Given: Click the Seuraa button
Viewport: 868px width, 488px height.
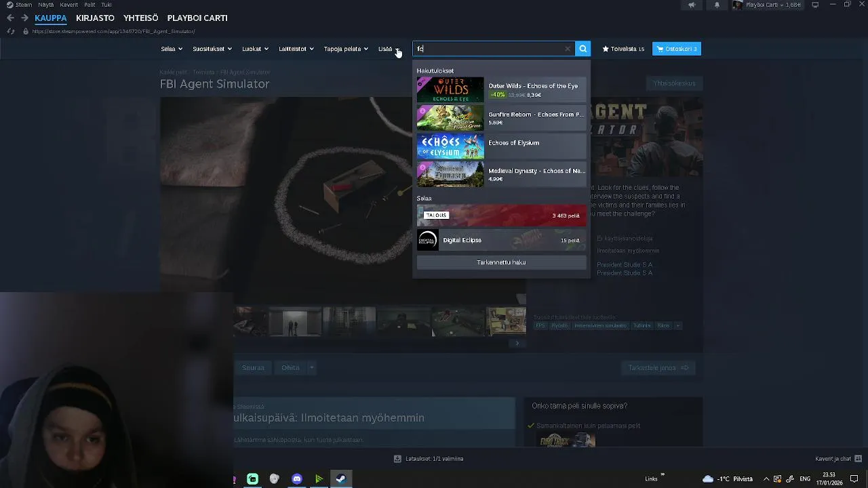Looking at the screenshot, I should tap(253, 367).
